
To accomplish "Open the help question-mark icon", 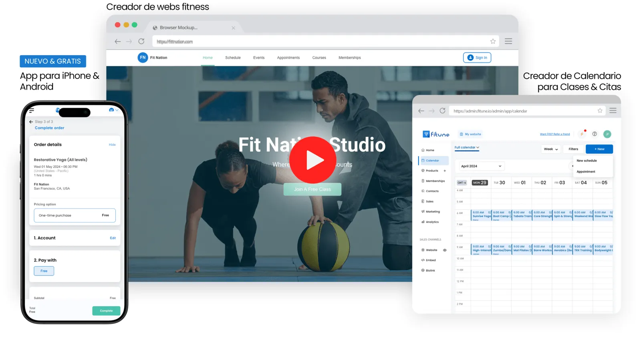I will coord(595,134).
